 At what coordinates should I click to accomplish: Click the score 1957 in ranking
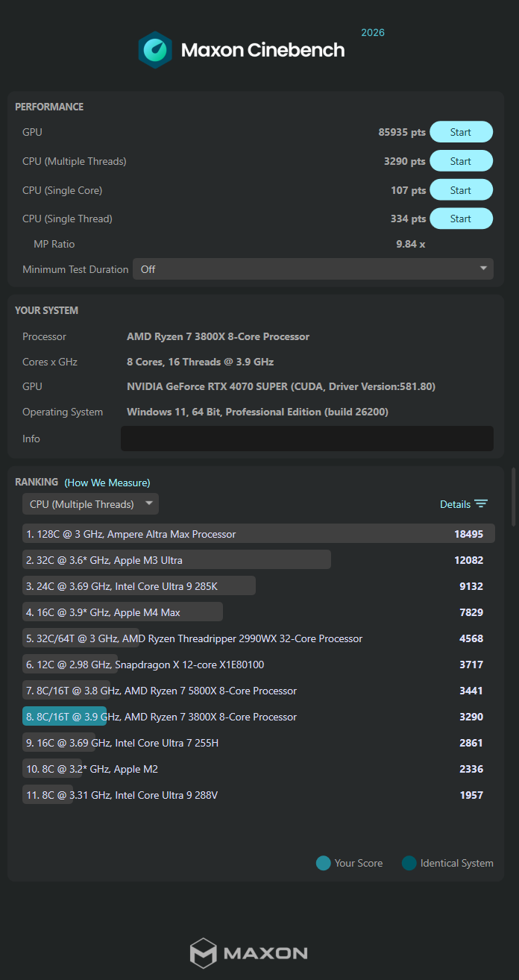[471, 795]
